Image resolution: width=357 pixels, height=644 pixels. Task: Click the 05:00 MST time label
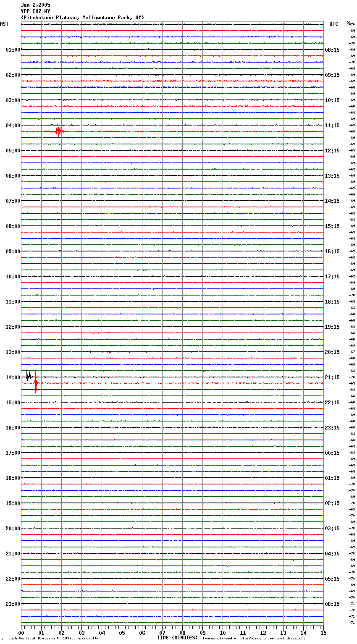tap(13, 151)
